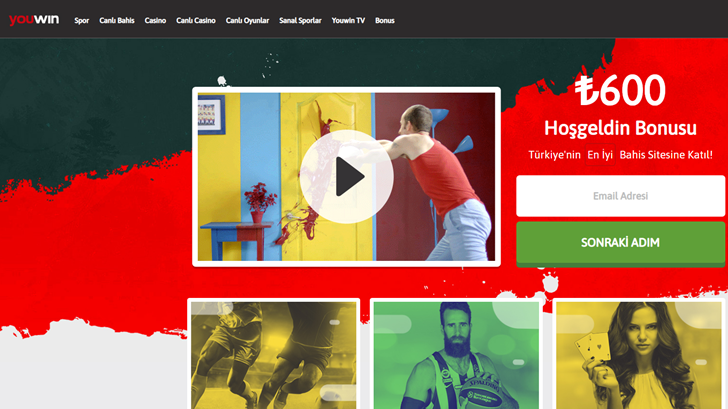Click the ₺600 bonus amount text
728x409 pixels.
point(620,90)
